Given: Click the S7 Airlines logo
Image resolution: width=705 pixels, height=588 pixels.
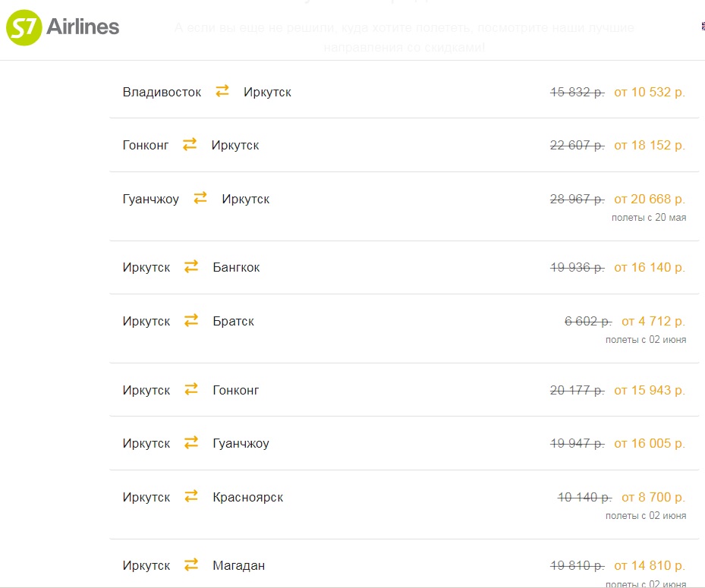Looking at the screenshot, I should 62,27.
